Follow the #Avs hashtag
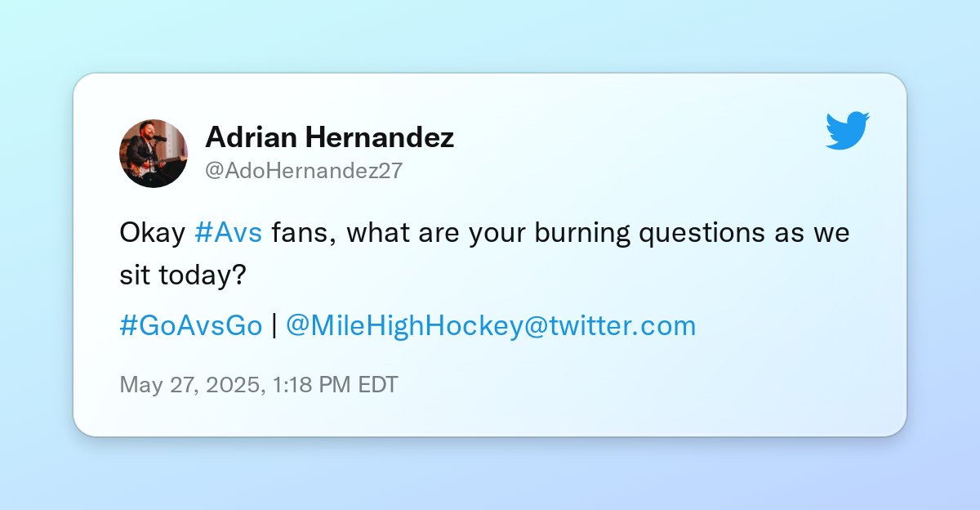 (229, 233)
